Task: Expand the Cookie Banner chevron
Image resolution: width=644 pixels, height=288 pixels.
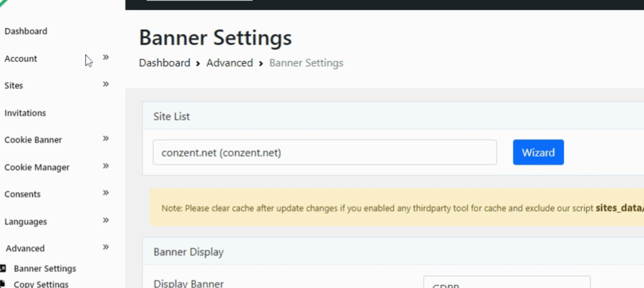Action: point(106,138)
